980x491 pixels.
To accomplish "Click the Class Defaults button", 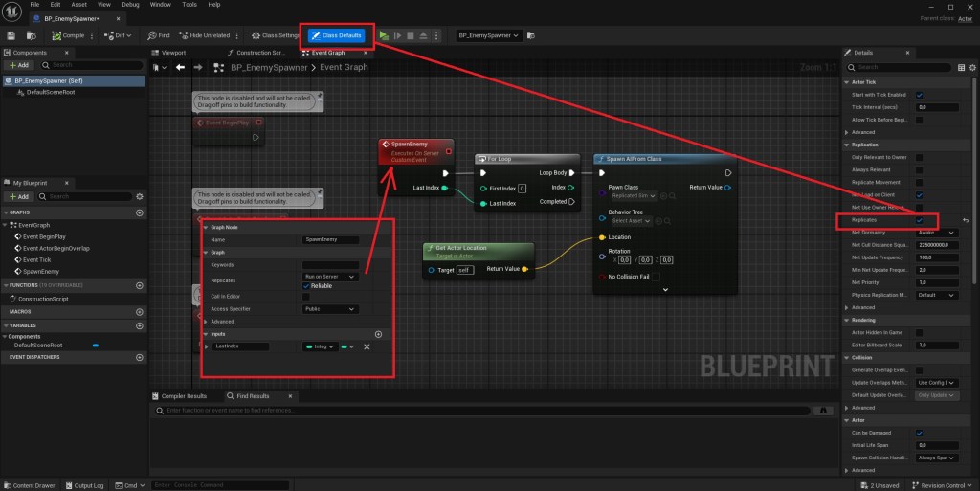I will (x=336, y=35).
